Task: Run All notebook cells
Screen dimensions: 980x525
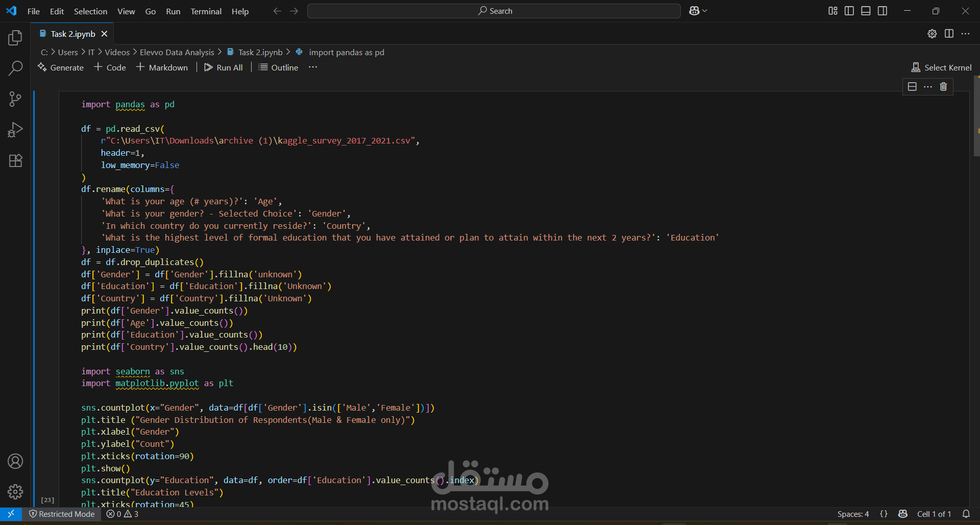Action: pos(224,67)
